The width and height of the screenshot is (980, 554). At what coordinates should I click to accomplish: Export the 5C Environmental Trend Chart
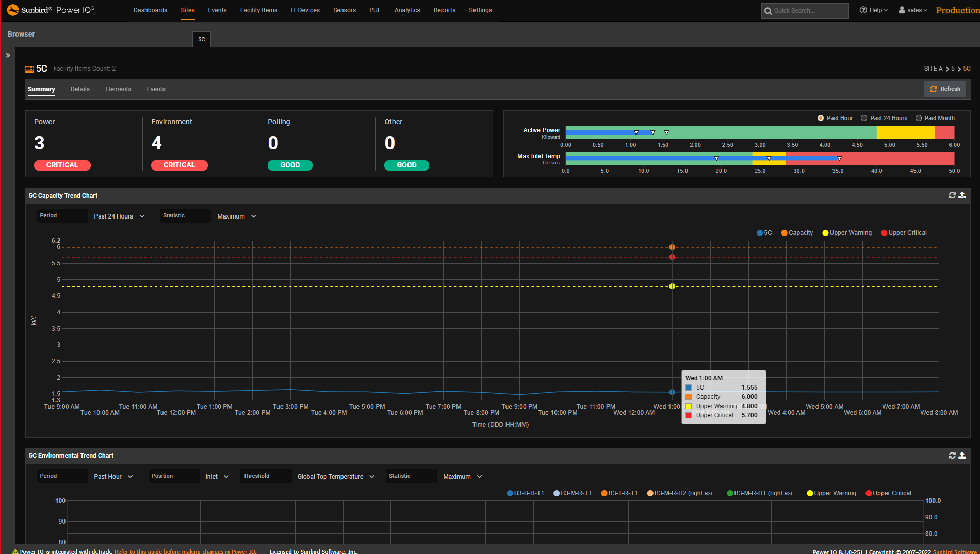pyautogui.click(x=962, y=456)
